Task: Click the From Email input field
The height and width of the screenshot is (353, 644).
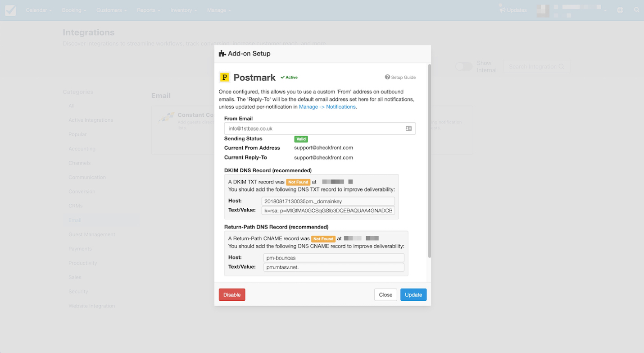Action: (320, 128)
